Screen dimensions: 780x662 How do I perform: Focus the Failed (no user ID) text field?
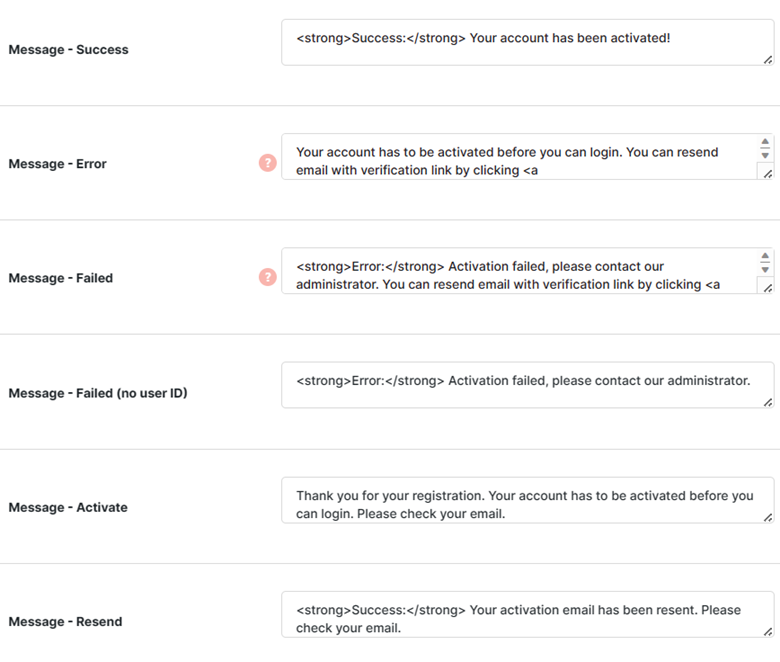pyautogui.click(x=527, y=385)
